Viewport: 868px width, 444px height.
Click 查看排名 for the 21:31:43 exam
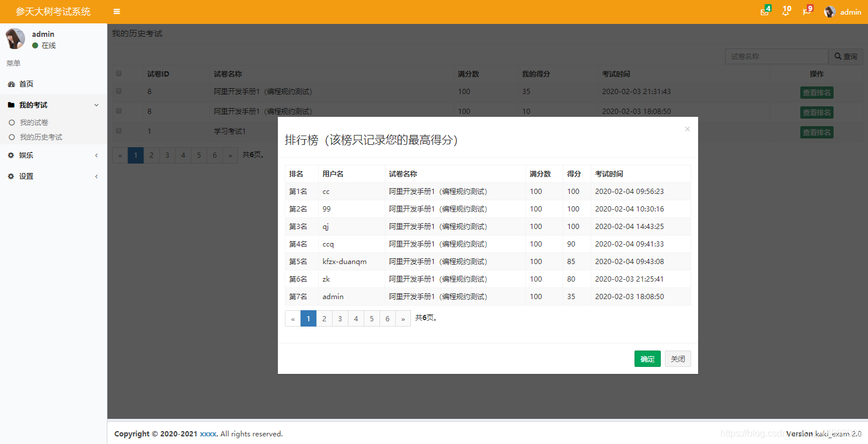[817, 92]
